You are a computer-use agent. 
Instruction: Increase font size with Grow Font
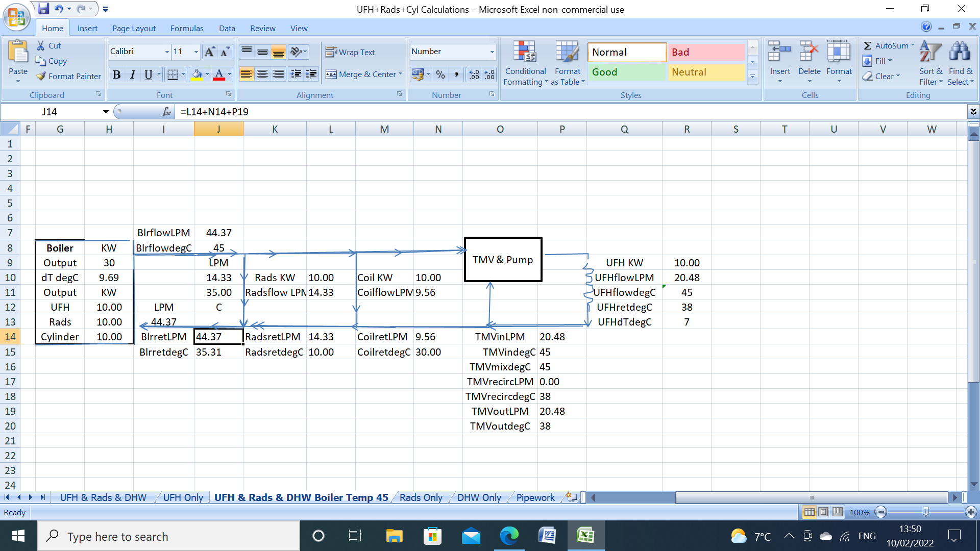coord(209,52)
